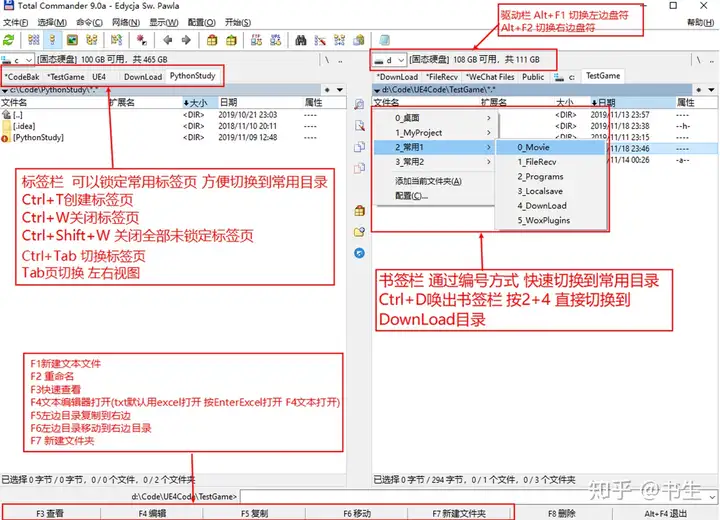The width and height of the screenshot is (720, 520).
Task: Click the new folder icon in middle bar
Action: [359, 232]
